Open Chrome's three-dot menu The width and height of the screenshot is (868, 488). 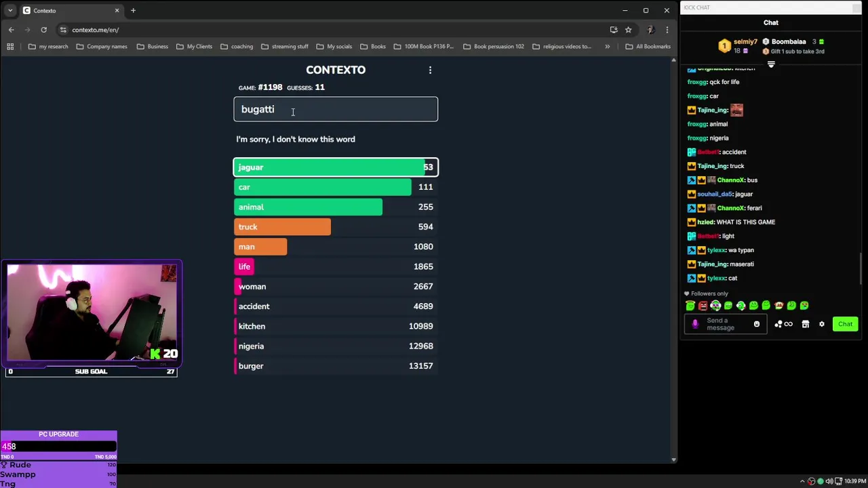click(x=667, y=30)
